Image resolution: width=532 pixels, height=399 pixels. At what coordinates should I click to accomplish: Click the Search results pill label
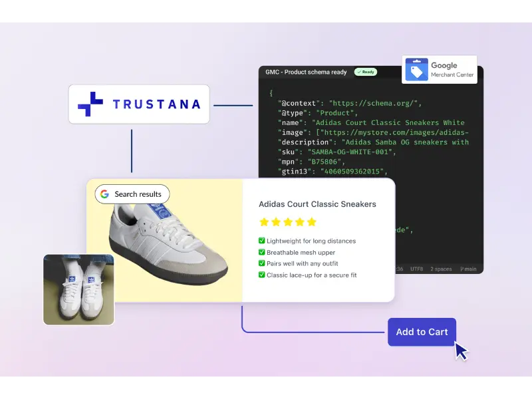[x=132, y=194]
